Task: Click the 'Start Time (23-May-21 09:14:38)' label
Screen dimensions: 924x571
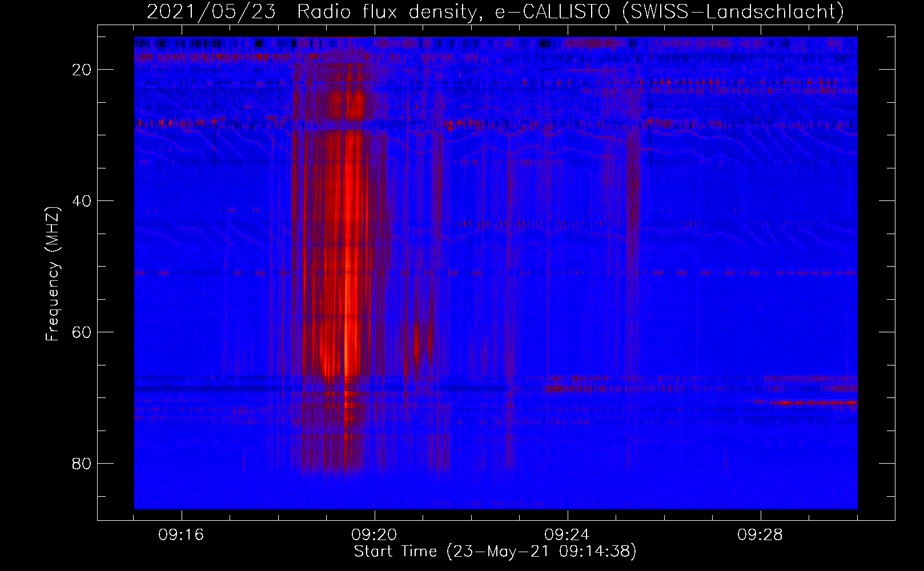Action: 495,552
